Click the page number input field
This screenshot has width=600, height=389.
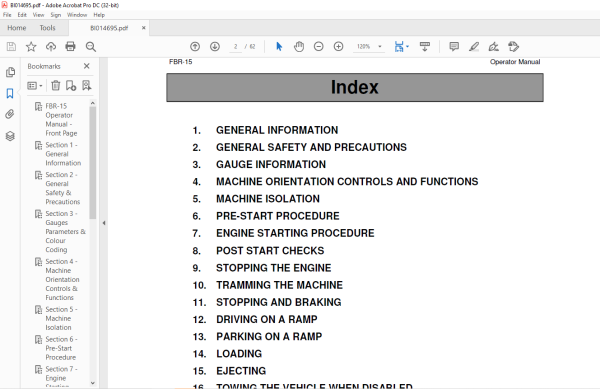[x=235, y=47]
